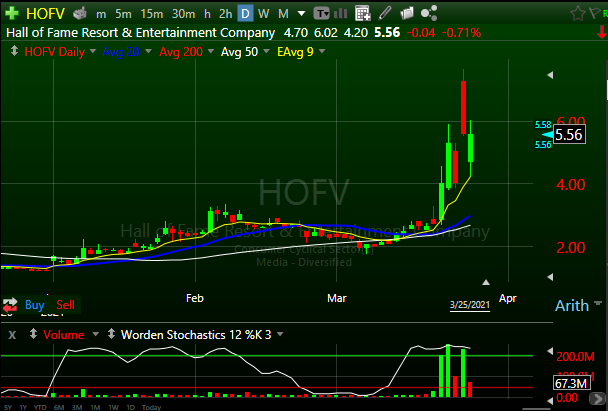Screen dimensions: 608x411
Task: Click the HOFV Daily plot label
Action: (55, 52)
